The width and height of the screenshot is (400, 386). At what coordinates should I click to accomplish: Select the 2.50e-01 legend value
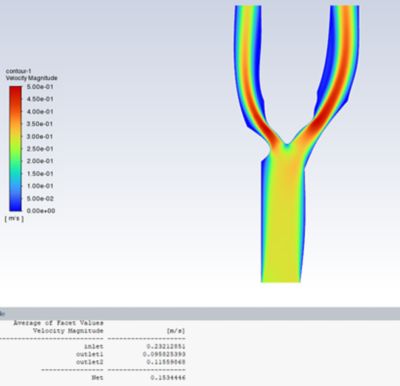40,149
